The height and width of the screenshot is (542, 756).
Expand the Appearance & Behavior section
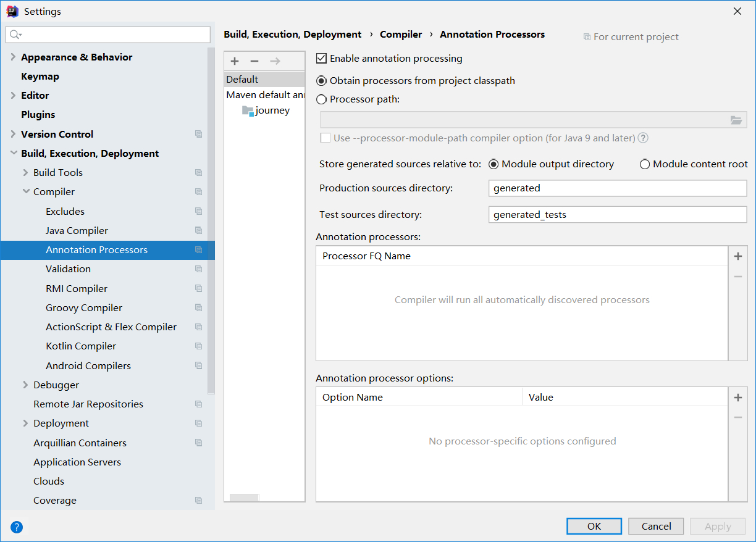tap(13, 57)
